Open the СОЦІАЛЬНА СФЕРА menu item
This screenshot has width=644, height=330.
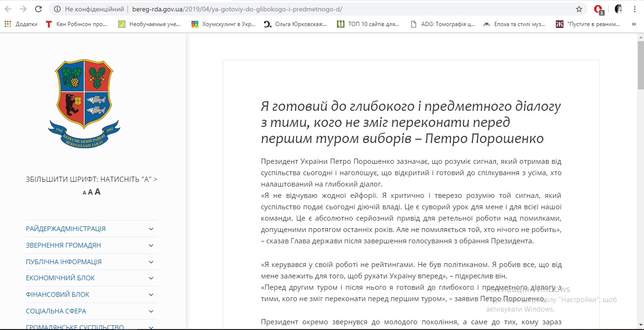pyautogui.click(x=56, y=311)
